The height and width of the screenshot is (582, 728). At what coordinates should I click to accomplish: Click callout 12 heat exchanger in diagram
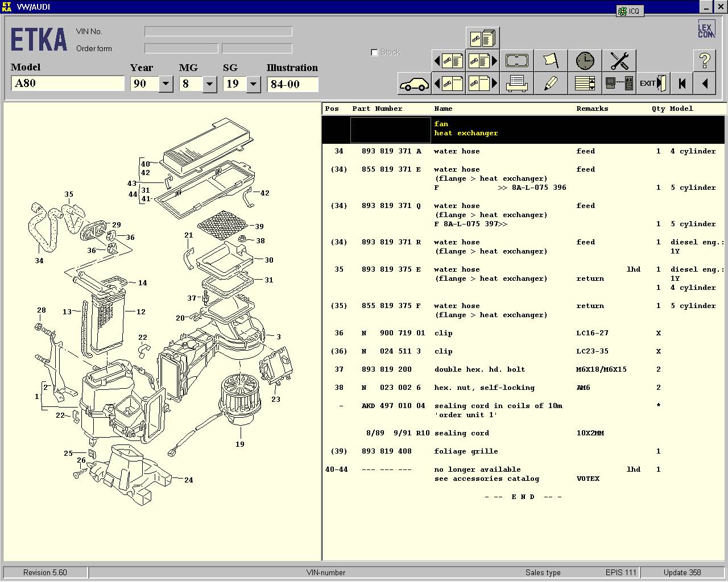click(141, 312)
